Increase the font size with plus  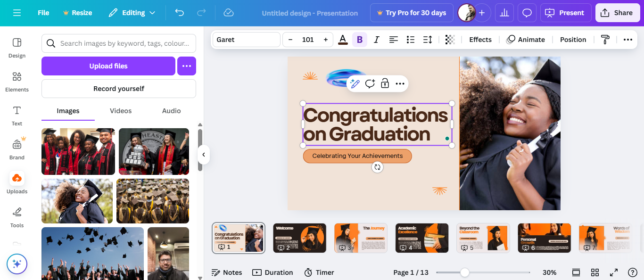coord(325,40)
